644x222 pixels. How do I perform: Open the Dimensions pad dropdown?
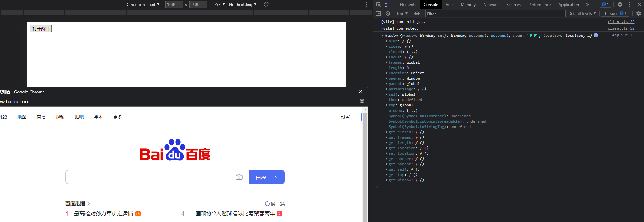pos(143,4)
